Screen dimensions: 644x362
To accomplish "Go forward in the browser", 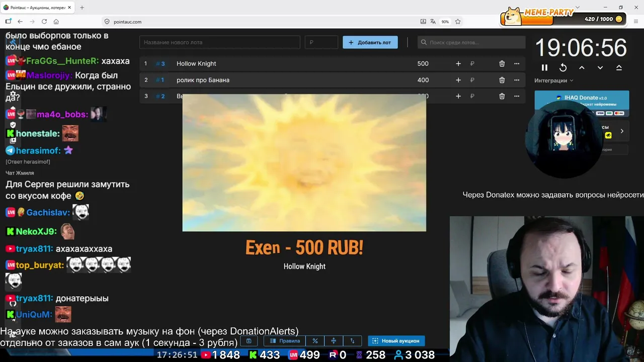I will click(32, 22).
